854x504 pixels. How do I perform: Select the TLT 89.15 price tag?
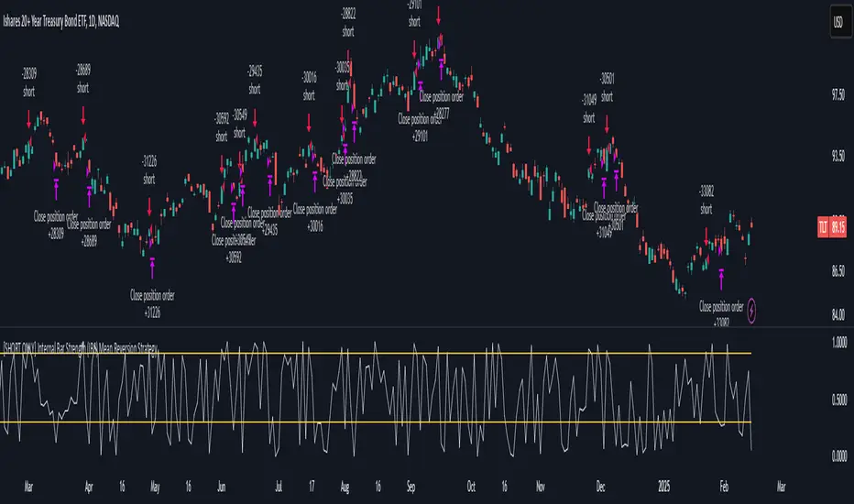[x=832, y=226]
